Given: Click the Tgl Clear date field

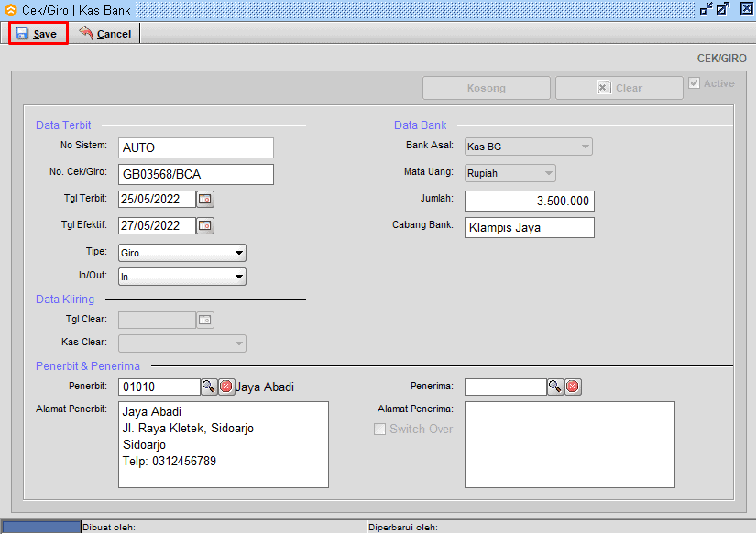Looking at the screenshot, I should (x=158, y=320).
